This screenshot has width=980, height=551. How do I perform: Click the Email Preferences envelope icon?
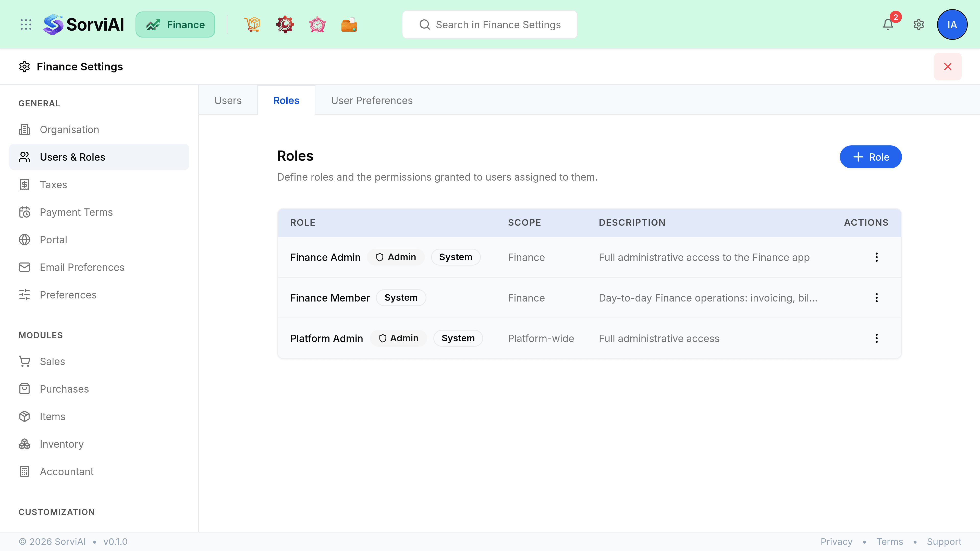pos(24,267)
